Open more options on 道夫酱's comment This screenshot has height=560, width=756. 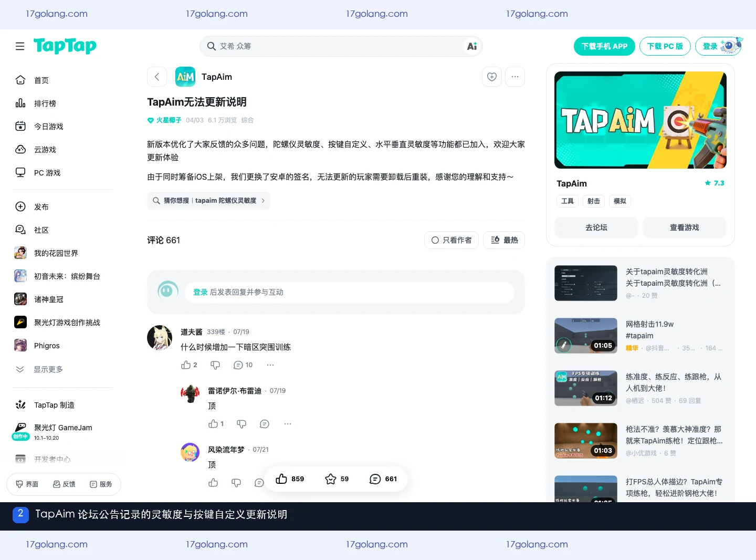tap(270, 365)
